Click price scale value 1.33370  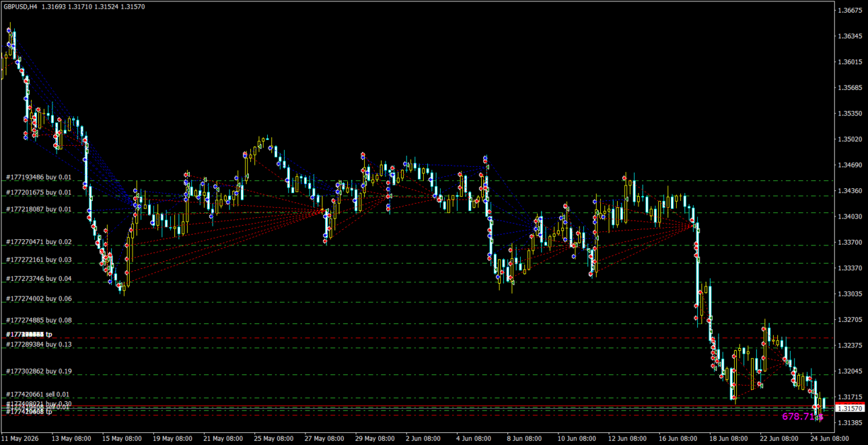(x=850, y=268)
